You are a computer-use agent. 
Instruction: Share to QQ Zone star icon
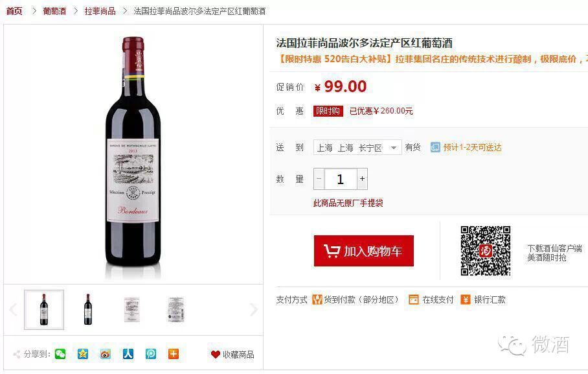(x=83, y=354)
